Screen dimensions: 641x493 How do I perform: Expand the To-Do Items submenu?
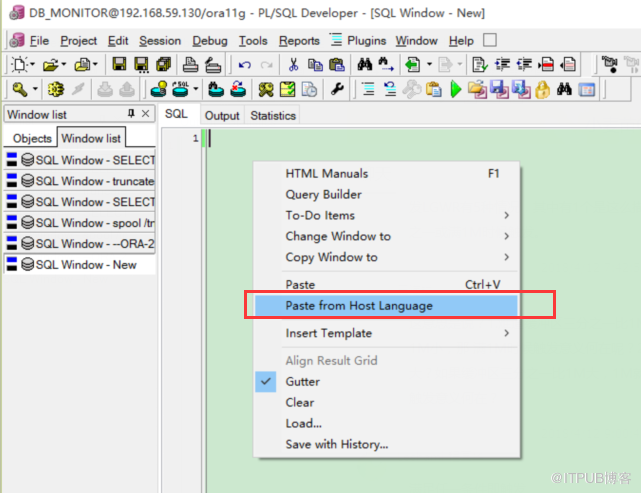click(x=507, y=215)
